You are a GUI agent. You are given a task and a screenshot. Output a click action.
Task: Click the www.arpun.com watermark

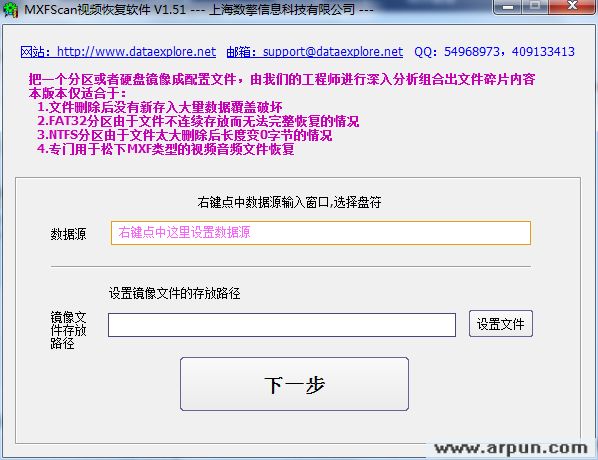point(511,449)
